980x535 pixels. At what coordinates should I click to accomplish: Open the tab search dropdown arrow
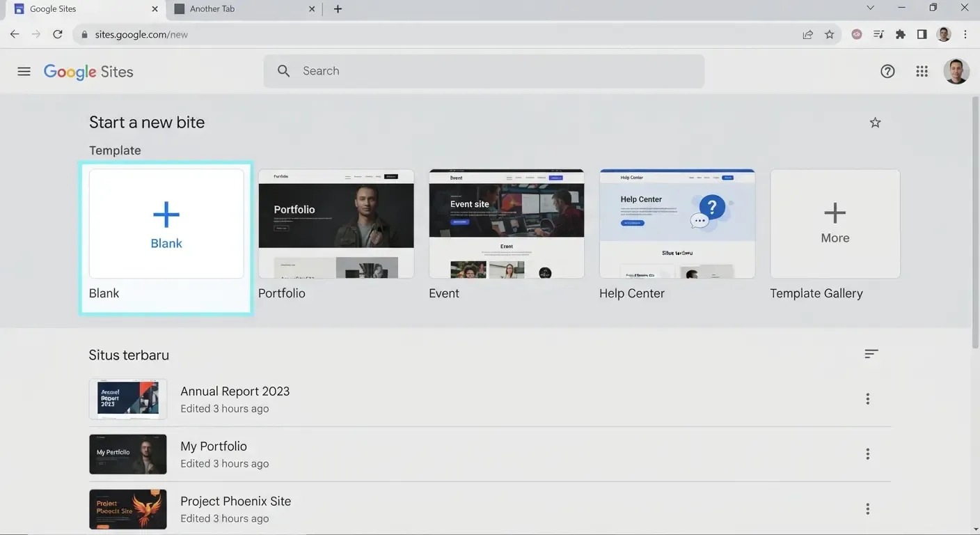click(x=870, y=8)
